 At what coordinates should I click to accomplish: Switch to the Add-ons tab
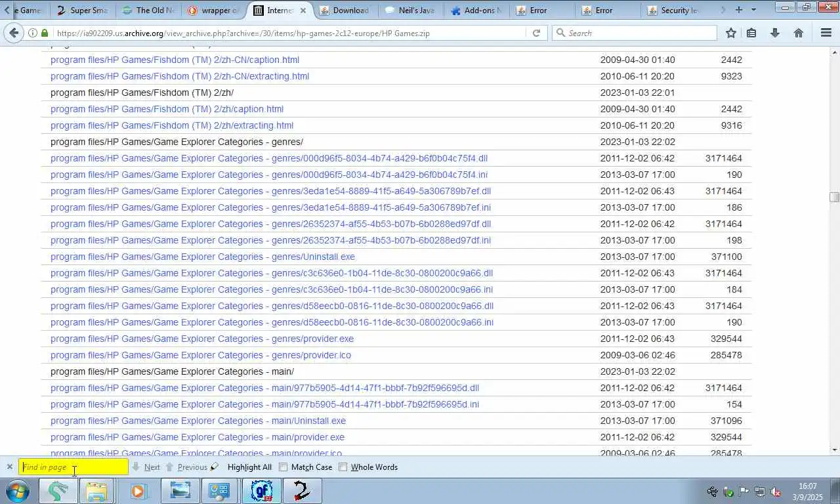point(476,10)
